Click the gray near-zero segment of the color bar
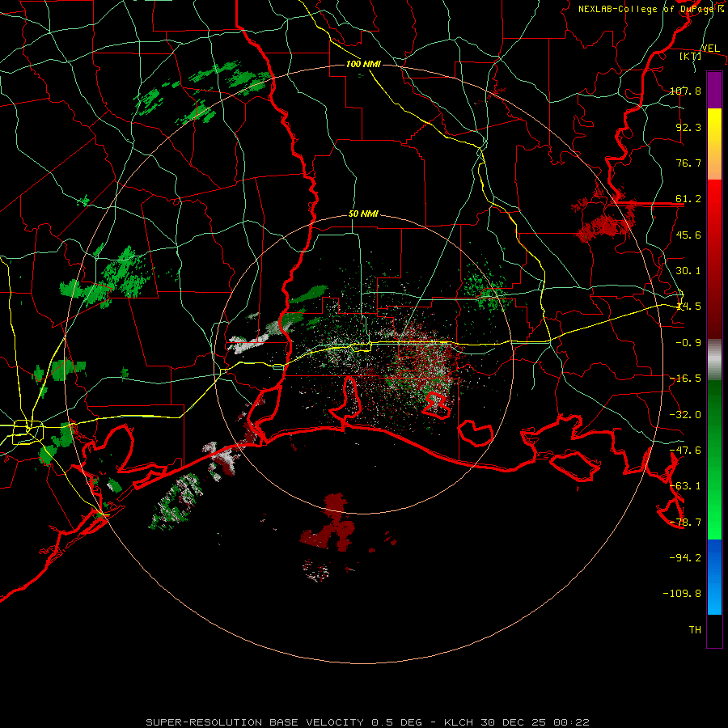The image size is (728, 728). click(x=714, y=360)
